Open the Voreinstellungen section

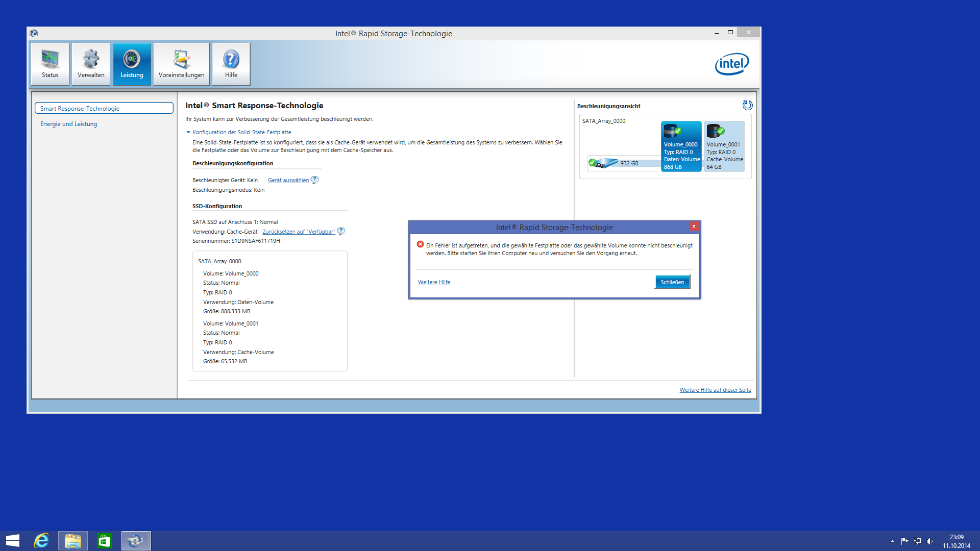tap(181, 64)
